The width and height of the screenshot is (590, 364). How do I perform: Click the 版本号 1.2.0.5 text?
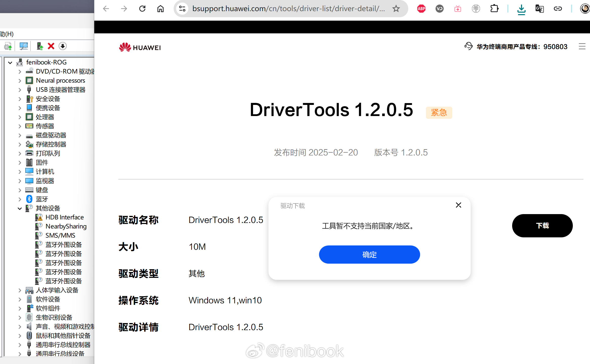coord(401,152)
